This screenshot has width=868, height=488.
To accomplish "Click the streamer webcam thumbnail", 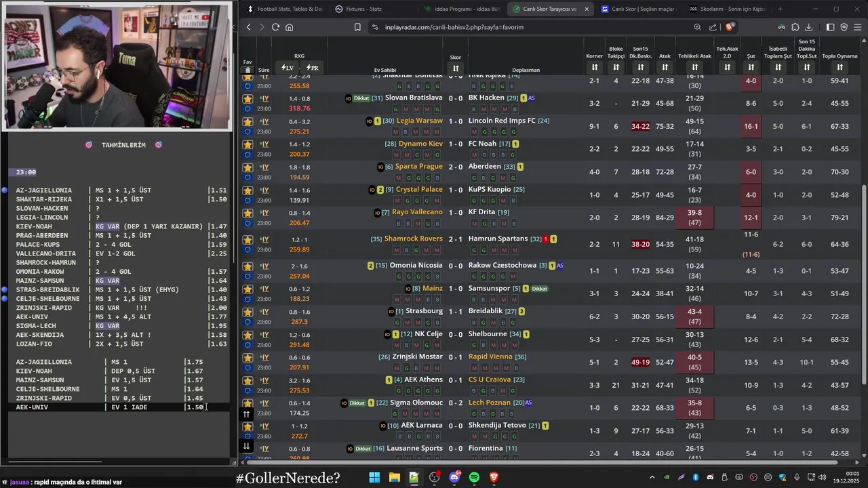I will 117,66.
